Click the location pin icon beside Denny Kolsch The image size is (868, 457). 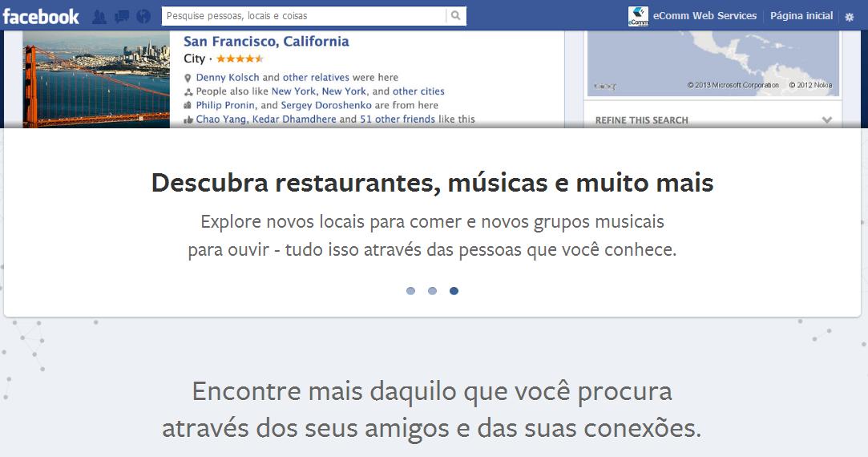[188, 78]
